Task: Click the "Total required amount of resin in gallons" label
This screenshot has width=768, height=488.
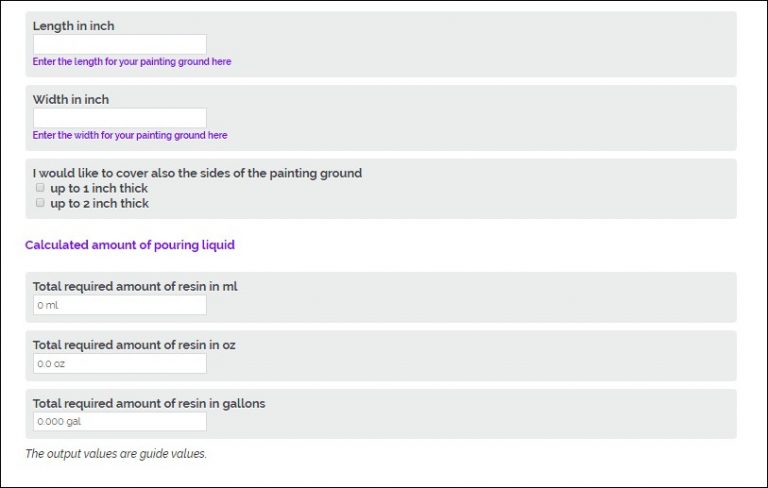Action: coord(149,403)
